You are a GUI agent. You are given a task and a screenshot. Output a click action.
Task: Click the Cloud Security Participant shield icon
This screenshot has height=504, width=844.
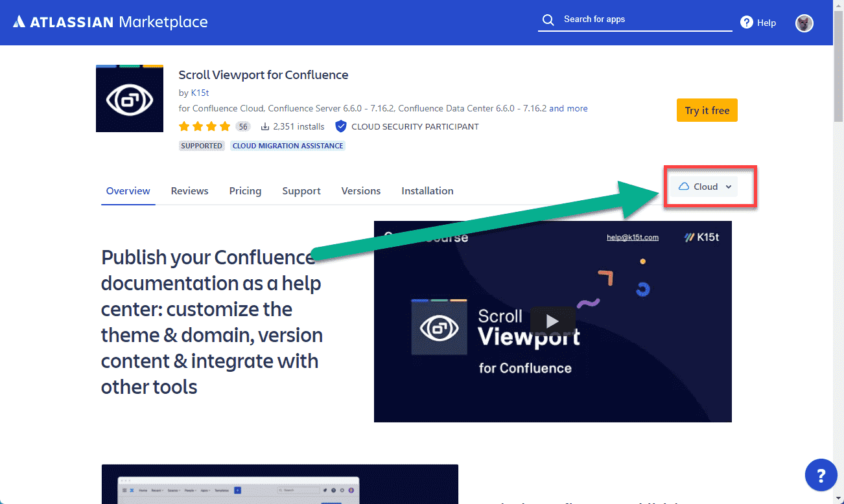click(x=341, y=126)
